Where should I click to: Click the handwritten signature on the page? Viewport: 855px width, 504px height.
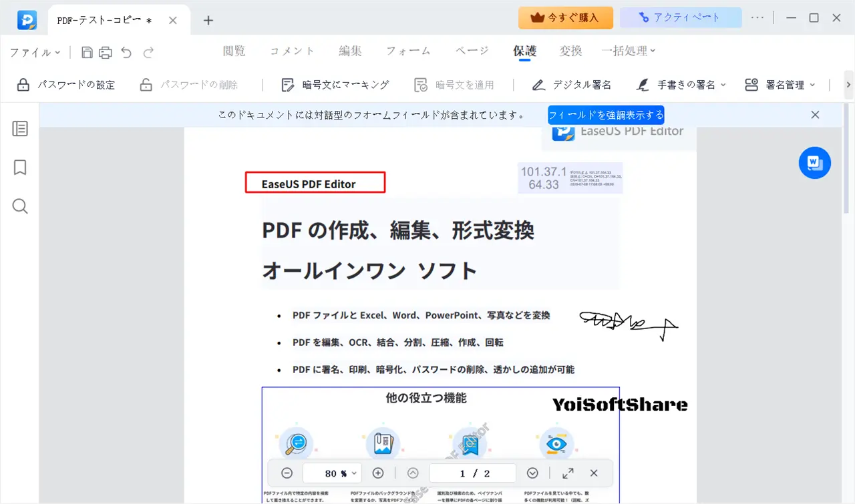[x=629, y=324]
